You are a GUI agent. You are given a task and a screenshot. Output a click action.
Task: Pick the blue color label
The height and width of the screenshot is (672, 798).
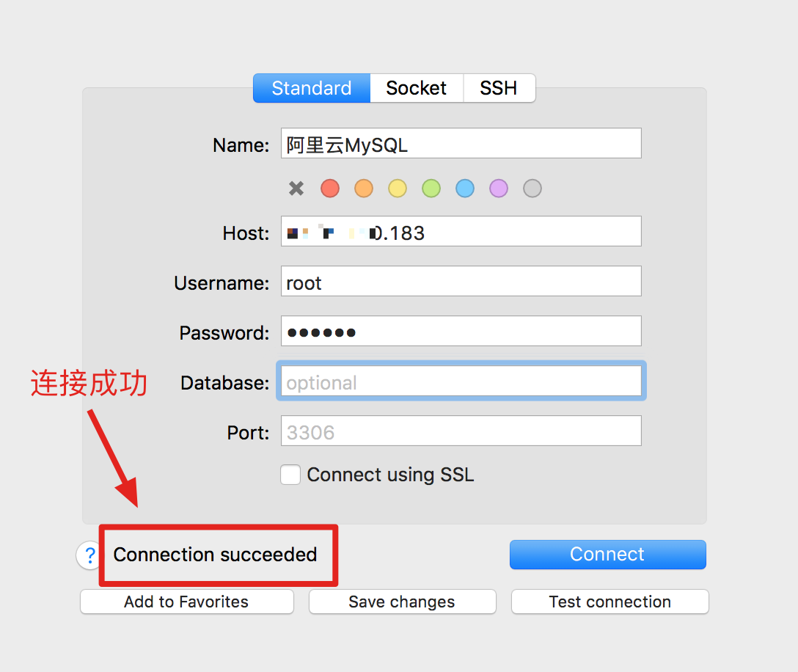[x=465, y=189]
